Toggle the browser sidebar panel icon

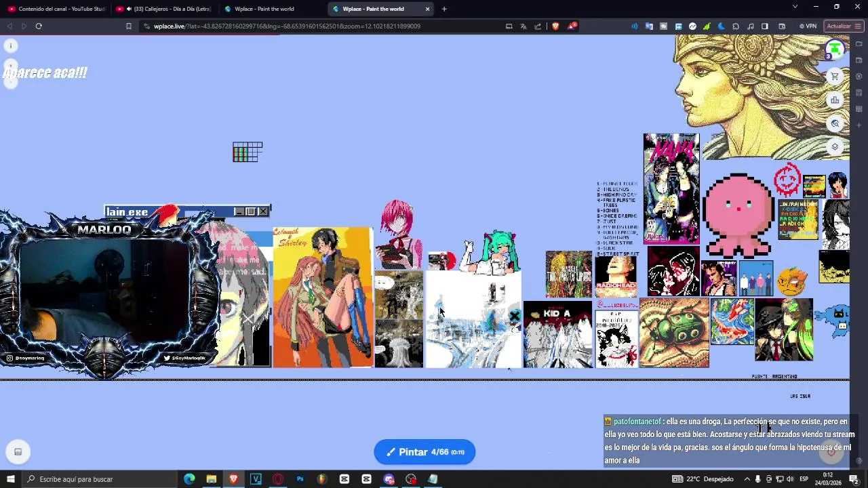click(x=765, y=26)
